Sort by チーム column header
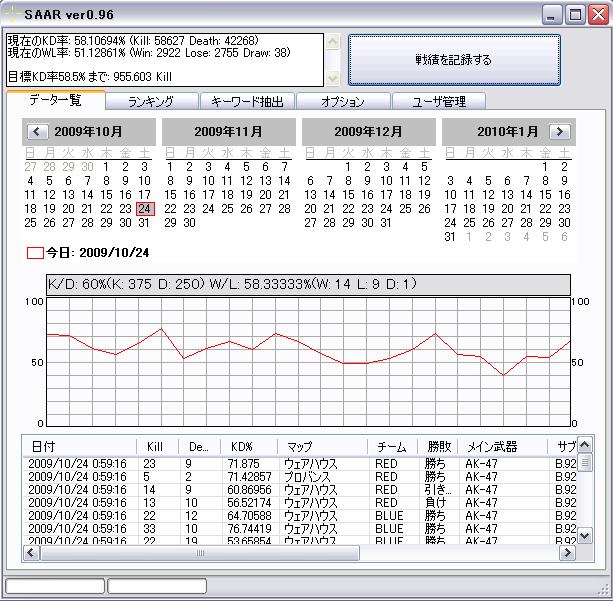The width and height of the screenshot is (613, 601). tap(393, 447)
